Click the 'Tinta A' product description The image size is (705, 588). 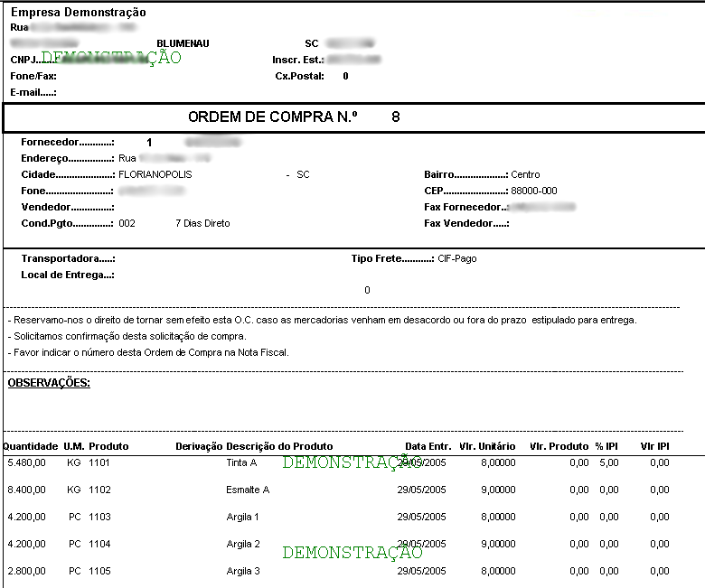point(241,462)
